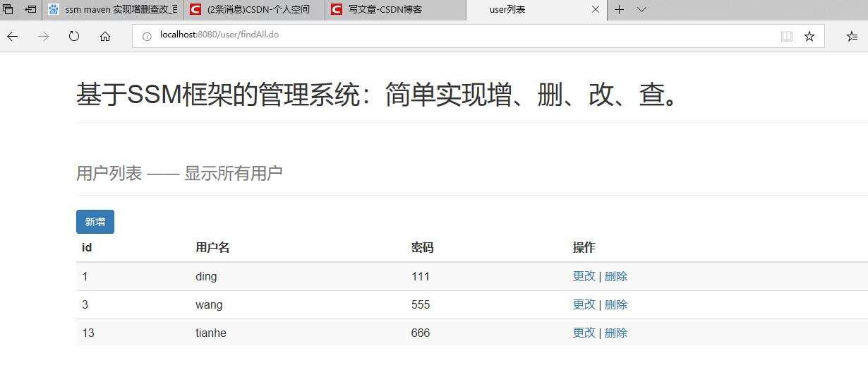Viewport: 868px width, 392px height.
Task: Switch to the 写文章-CSDN博客 tab
Action: pyautogui.click(x=396, y=10)
